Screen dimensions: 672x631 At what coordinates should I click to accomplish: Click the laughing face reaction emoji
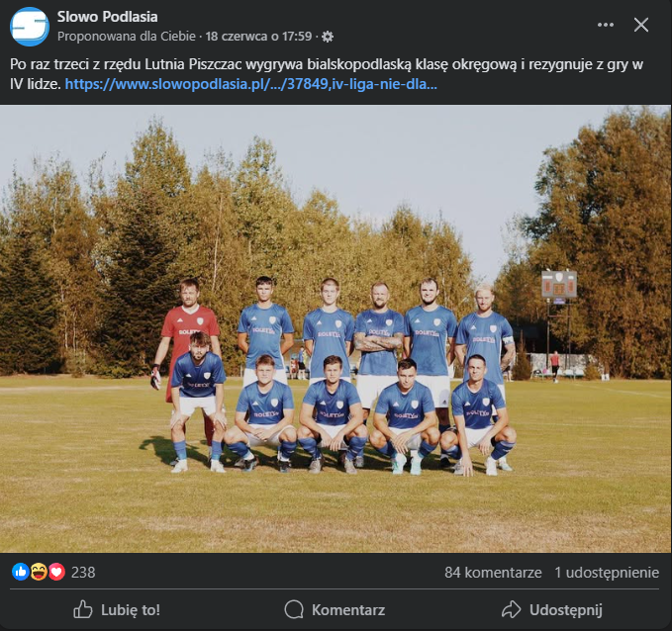click(x=39, y=572)
